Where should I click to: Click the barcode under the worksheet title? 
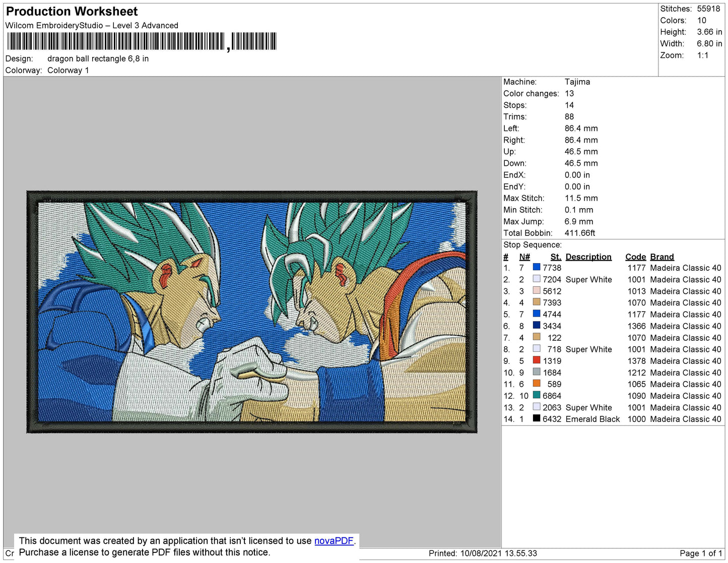[142, 41]
